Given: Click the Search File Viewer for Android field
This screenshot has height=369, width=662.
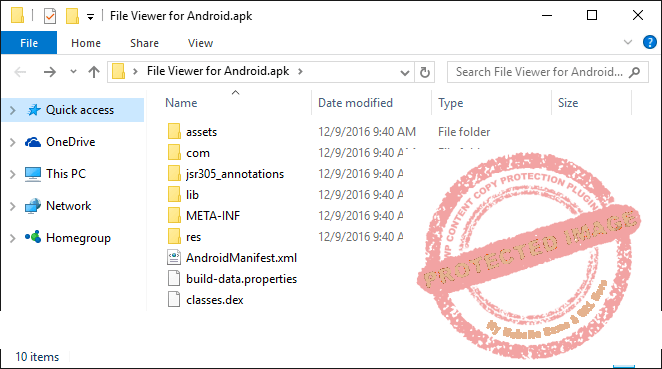Looking at the screenshot, I should [x=548, y=72].
